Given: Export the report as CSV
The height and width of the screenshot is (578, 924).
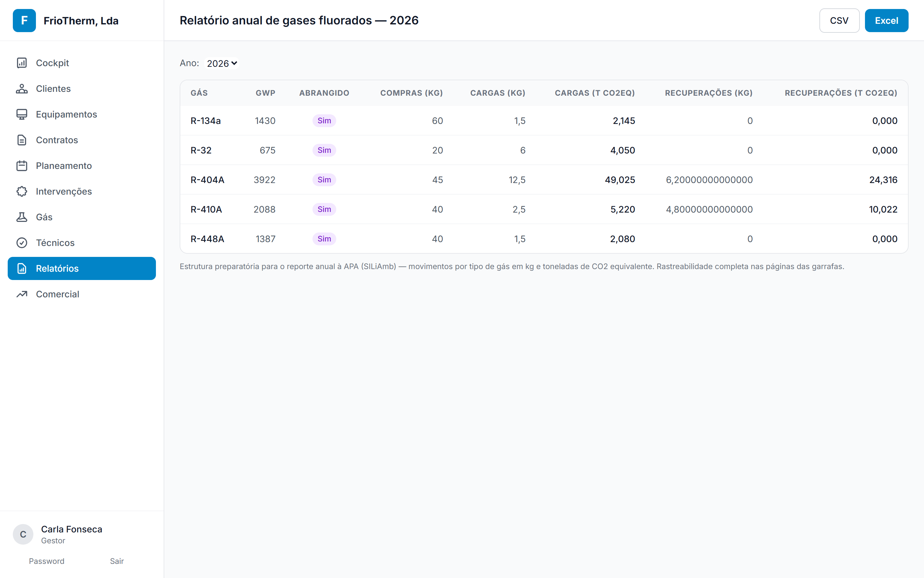Looking at the screenshot, I should pyautogui.click(x=839, y=20).
